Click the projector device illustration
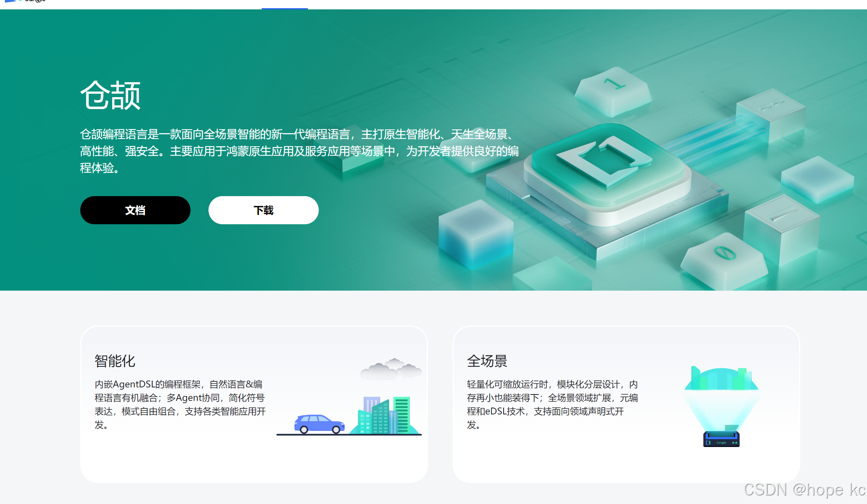867x504 pixels. coord(721,406)
